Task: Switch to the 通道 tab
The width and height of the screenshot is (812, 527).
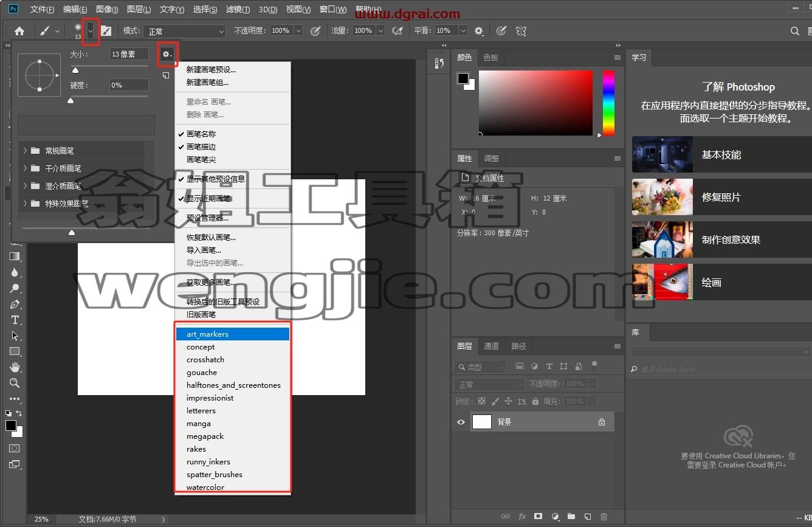Action: coord(491,346)
